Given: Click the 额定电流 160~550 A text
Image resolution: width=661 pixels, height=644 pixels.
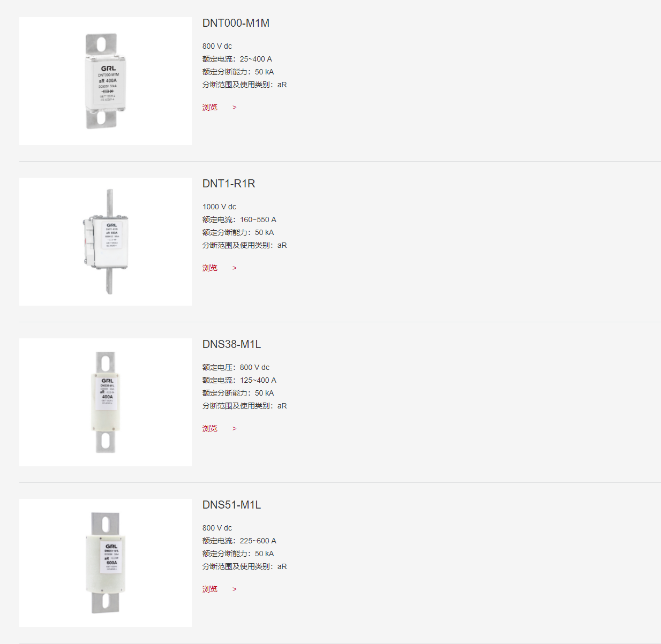Looking at the screenshot, I should (239, 219).
